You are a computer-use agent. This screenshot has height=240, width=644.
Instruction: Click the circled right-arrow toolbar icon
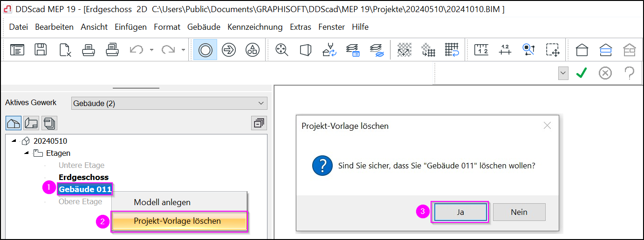coord(229,50)
